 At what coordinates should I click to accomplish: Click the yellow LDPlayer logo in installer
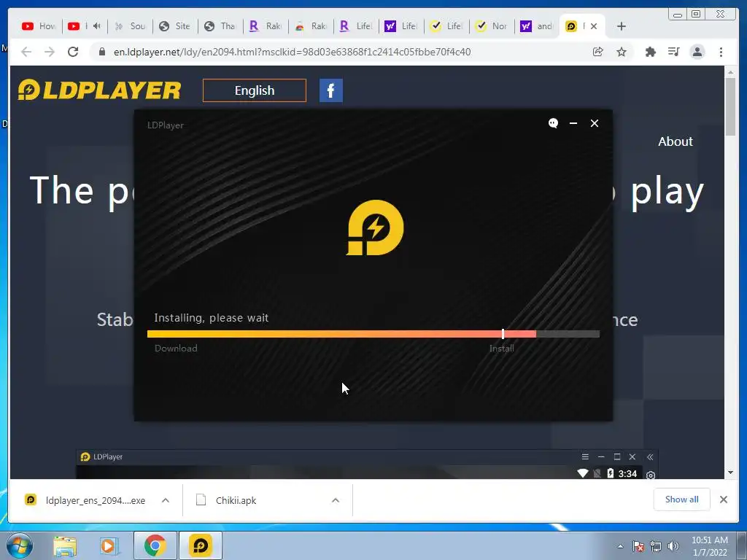[375, 227]
